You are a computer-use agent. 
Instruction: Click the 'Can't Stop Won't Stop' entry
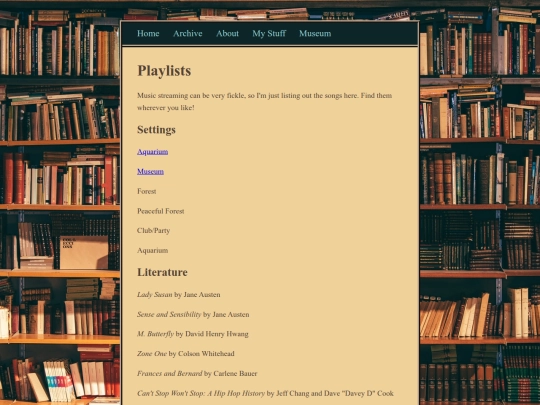[265, 393]
